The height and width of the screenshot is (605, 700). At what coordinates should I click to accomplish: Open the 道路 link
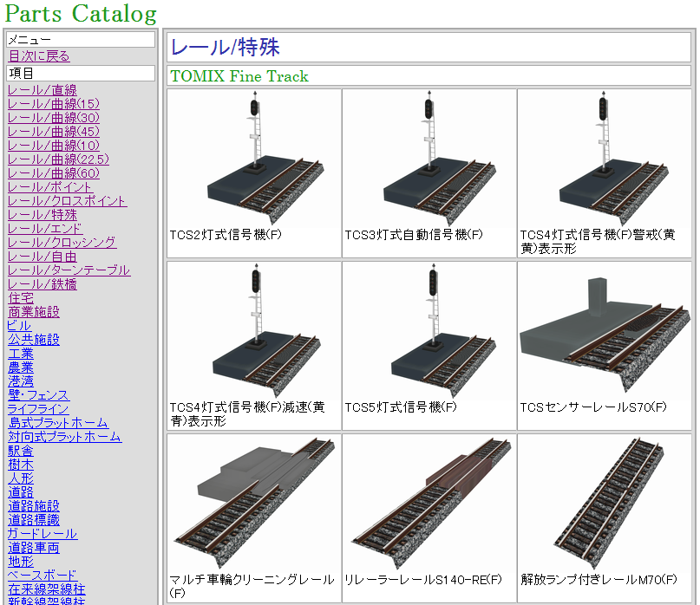21,492
